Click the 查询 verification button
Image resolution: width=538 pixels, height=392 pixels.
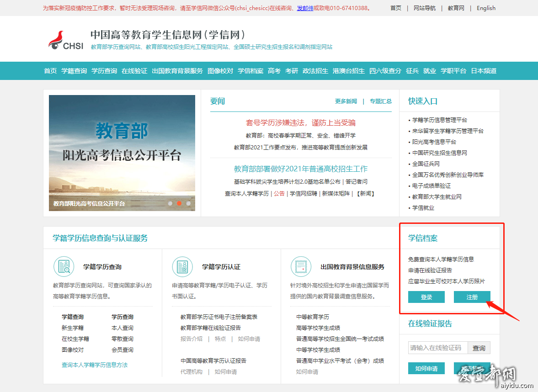pyautogui.click(x=479, y=348)
